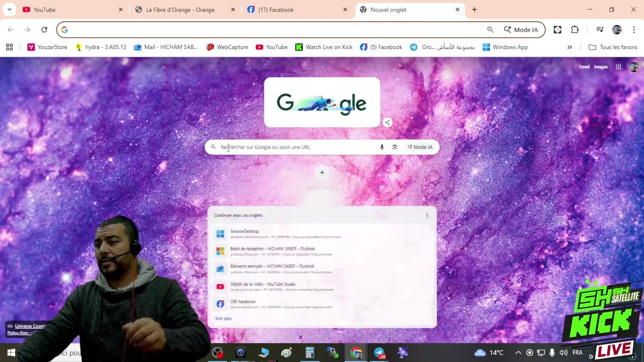Add a shortcut with plus button
This screenshot has height=362, width=644.
tap(322, 172)
